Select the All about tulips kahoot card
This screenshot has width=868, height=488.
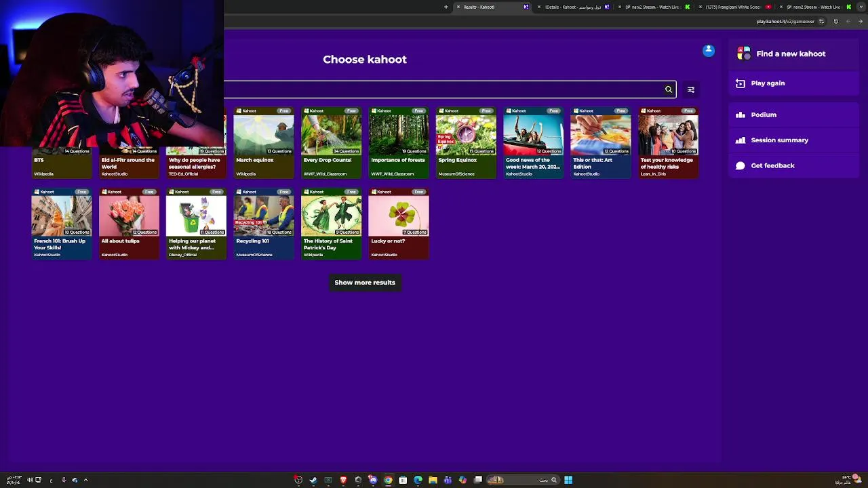pyautogui.click(x=129, y=224)
